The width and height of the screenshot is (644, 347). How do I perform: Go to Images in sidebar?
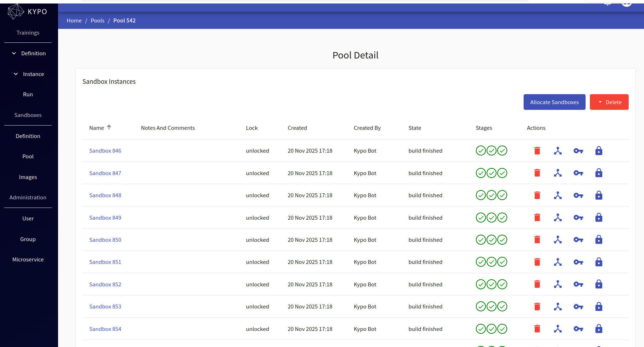click(x=28, y=177)
